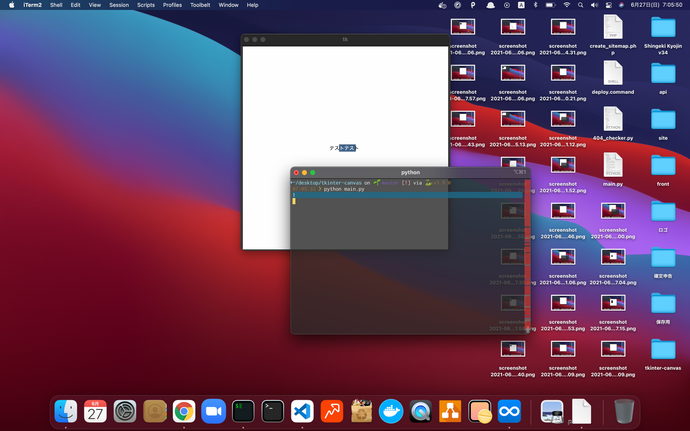The image size is (690, 431).
Task: Select the 確定申告 folder on desktop
Action: click(663, 257)
